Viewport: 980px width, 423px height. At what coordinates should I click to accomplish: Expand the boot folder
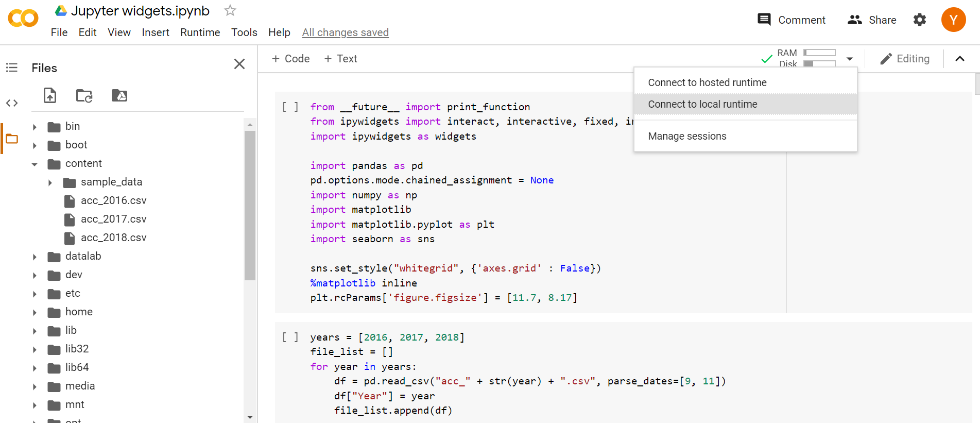click(35, 145)
